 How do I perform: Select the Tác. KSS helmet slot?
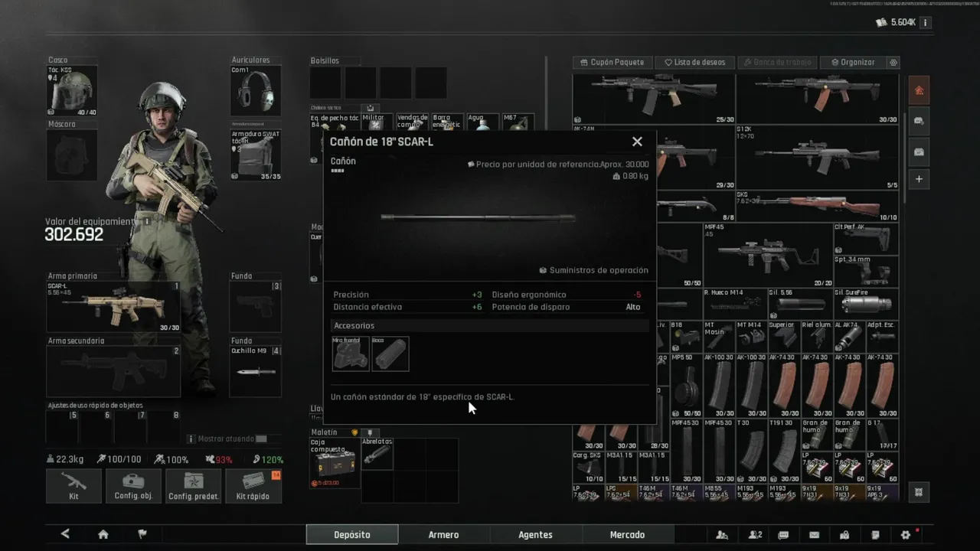pos(72,90)
